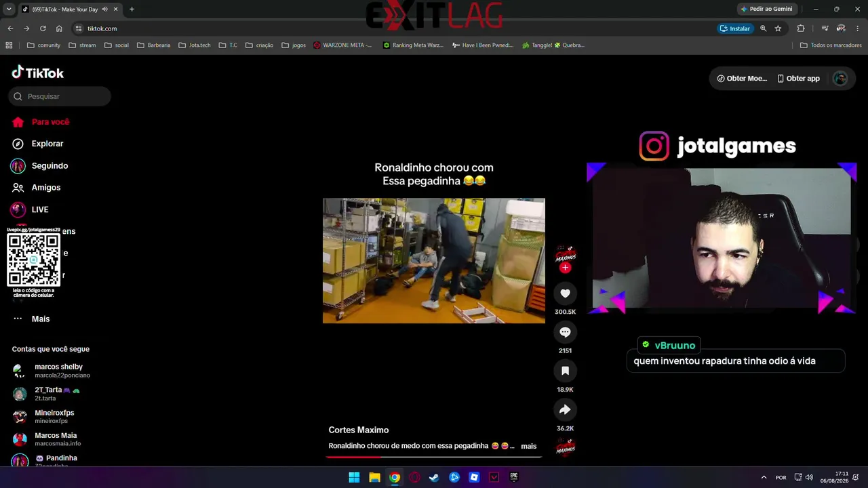Open the jogos bookmark folder

[x=293, y=45]
